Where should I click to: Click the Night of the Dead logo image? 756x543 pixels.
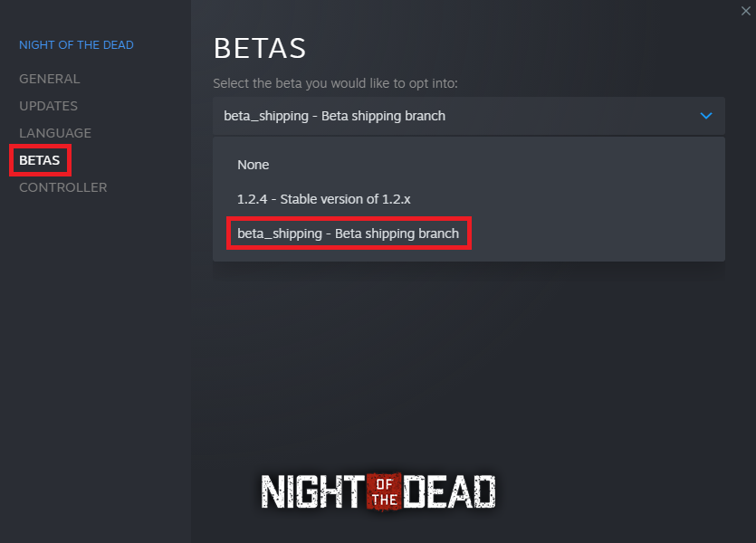click(378, 491)
